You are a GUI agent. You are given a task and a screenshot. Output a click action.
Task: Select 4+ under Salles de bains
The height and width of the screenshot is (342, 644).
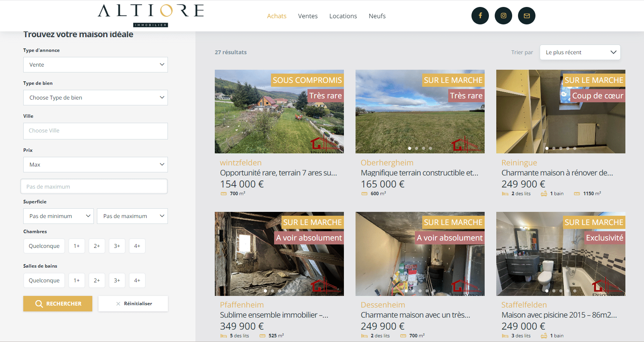137,280
